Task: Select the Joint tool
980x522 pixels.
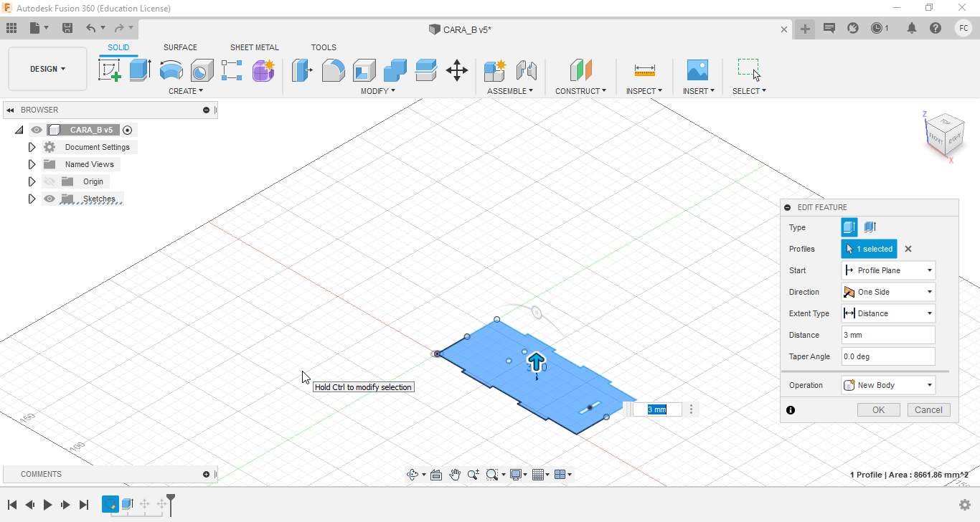Action: pyautogui.click(x=527, y=70)
